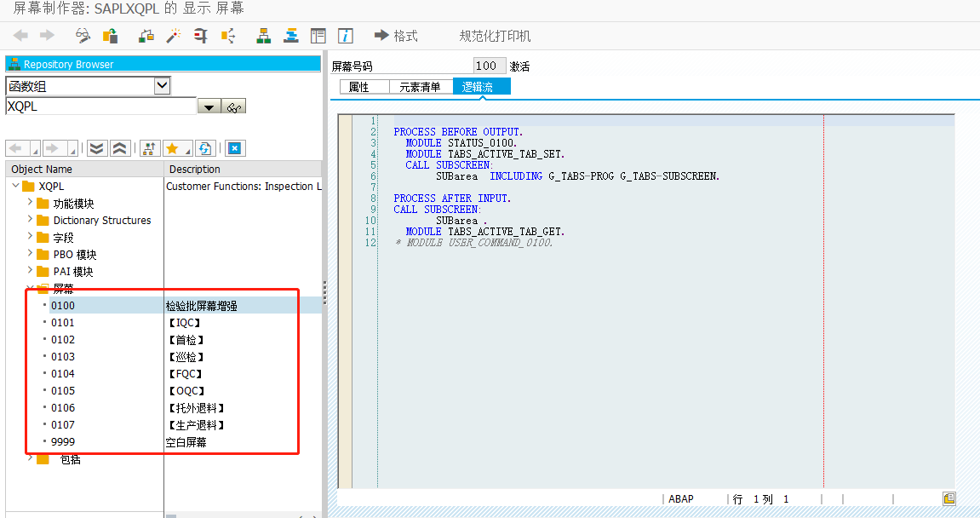Click the test/check syntax wand icon
The image size is (980, 518).
point(175,35)
